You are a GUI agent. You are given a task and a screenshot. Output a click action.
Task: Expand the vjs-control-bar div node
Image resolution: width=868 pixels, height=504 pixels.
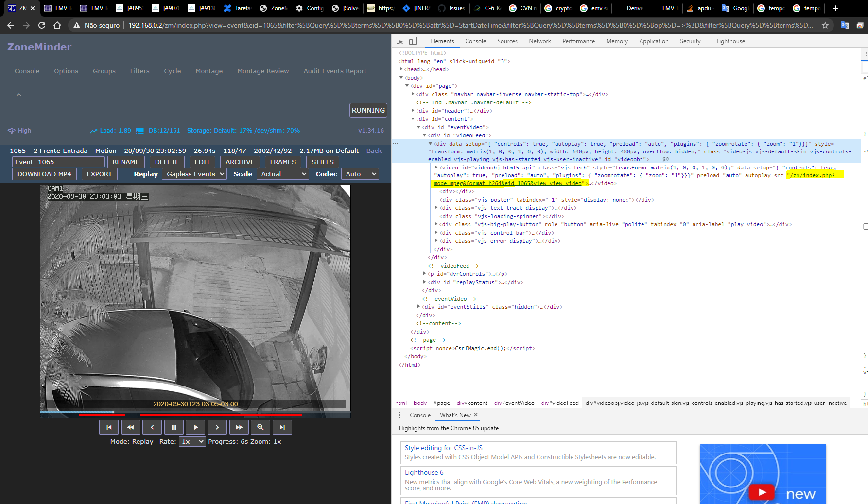(x=436, y=233)
